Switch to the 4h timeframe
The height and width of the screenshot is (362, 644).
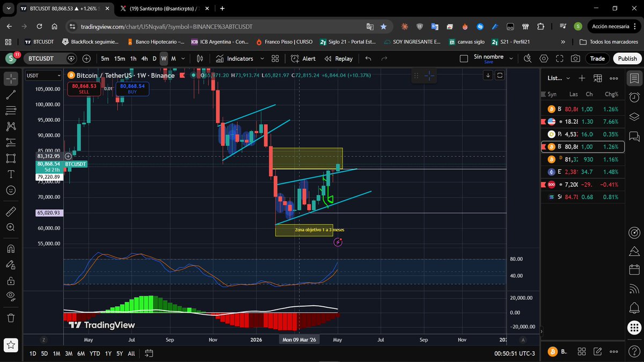point(144,58)
